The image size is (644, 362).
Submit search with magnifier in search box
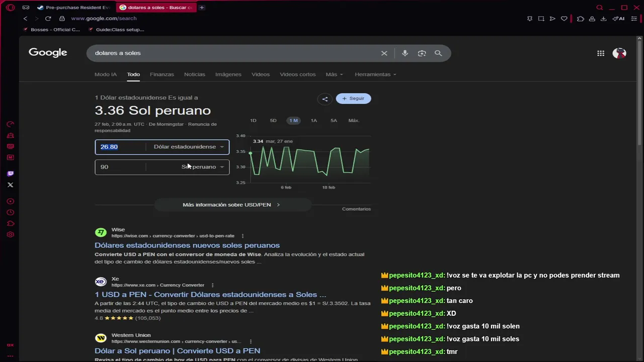pos(438,53)
